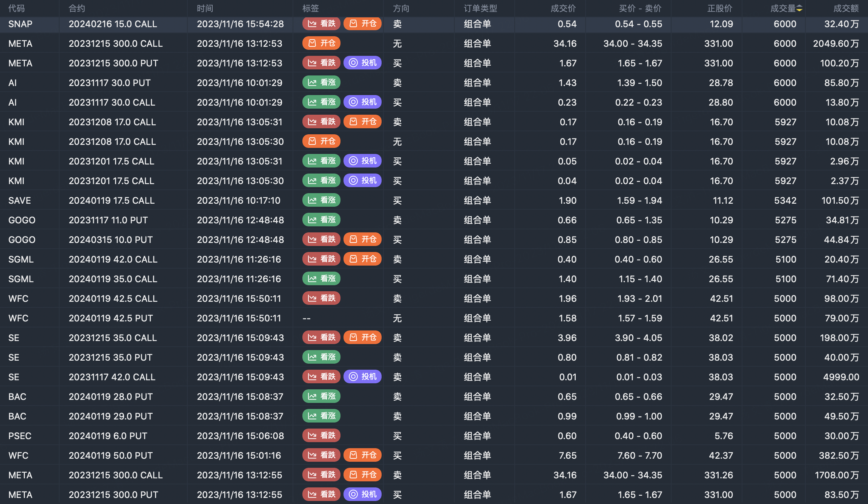Click 开仓 tag on SE 35.0 CALL row
868x504 pixels.
coord(362,338)
